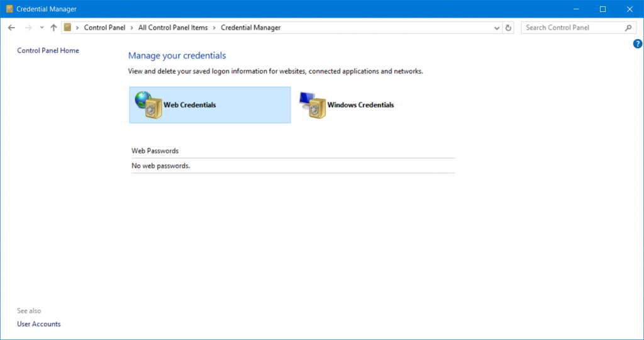
Task: Expand chevron before Control Panel breadcrumb
Action: [x=77, y=28]
